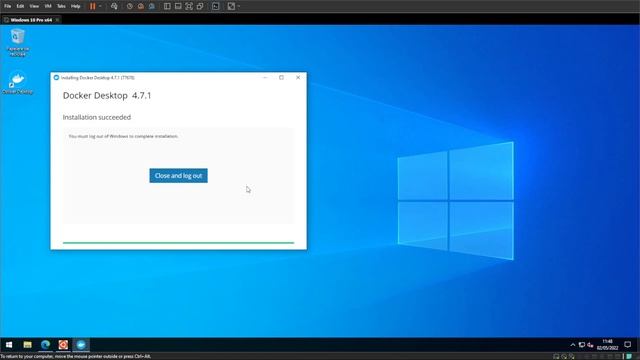The height and width of the screenshot is (360, 640).
Task: Click the network status tray icon
Action: tap(582, 345)
